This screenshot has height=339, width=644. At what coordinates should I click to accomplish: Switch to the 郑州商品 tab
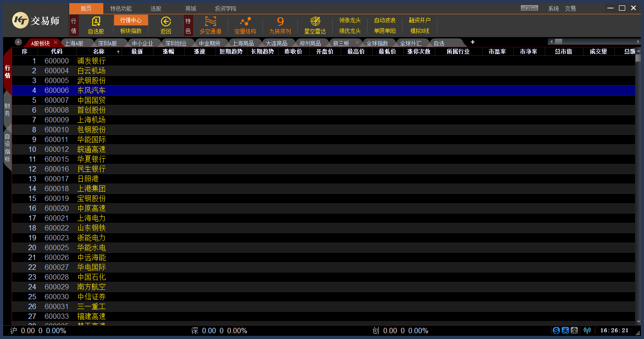310,43
